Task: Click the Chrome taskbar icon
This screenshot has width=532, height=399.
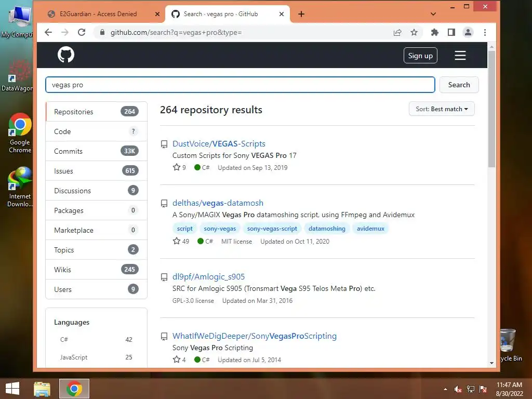Action: (x=74, y=389)
